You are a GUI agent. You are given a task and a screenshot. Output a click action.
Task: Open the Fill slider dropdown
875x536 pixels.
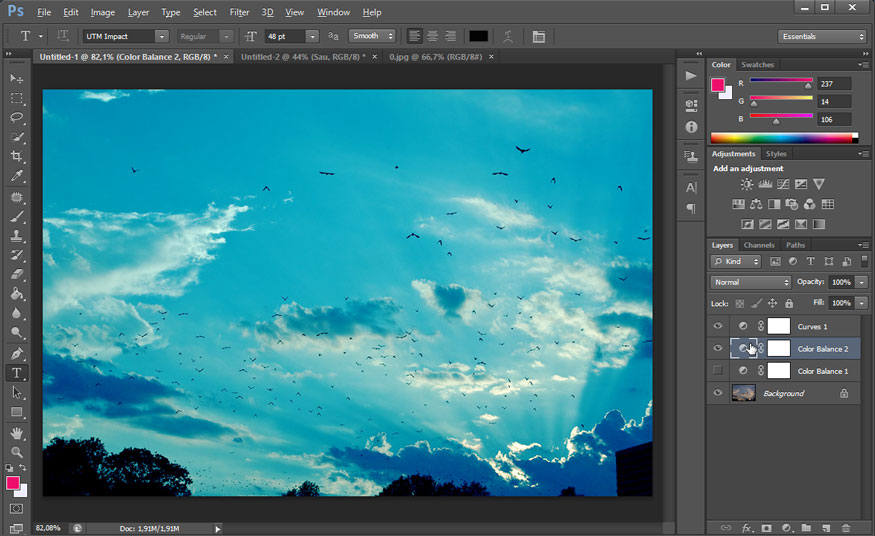pos(862,303)
